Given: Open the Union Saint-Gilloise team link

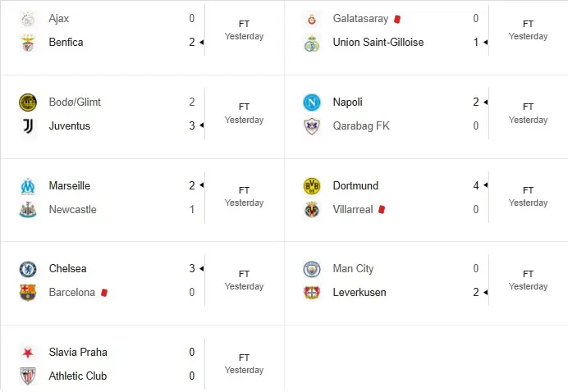Looking at the screenshot, I should [x=378, y=42].
